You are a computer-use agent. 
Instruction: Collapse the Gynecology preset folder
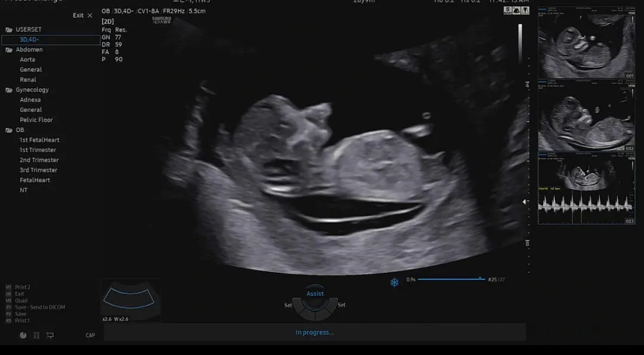(x=27, y=90)
